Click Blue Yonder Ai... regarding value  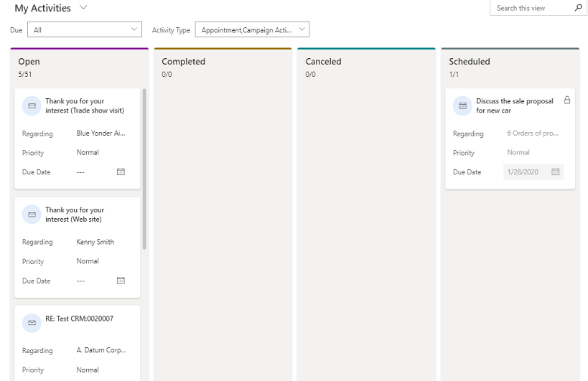tap(101, 133)
